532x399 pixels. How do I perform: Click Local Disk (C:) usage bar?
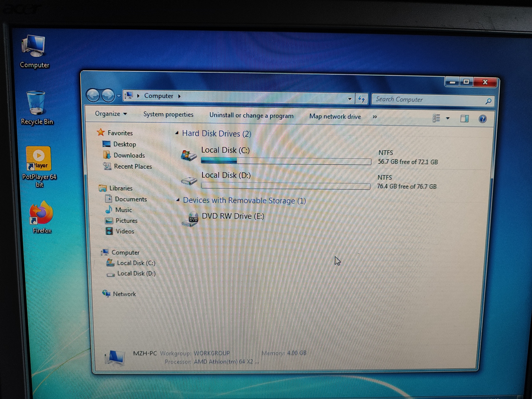click(286, 161)
